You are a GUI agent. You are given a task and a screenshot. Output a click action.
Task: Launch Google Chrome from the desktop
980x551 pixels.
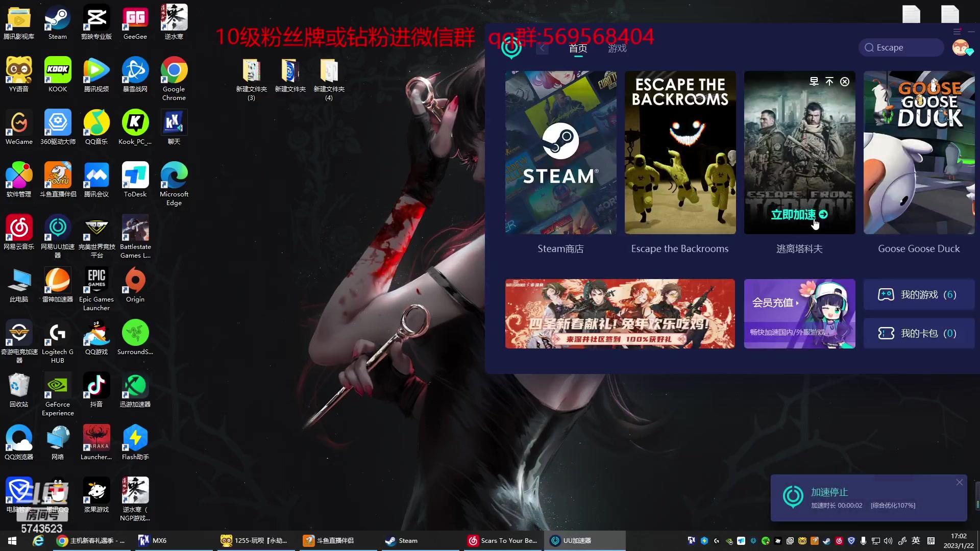pyautogui.click(x=174, y=79)
